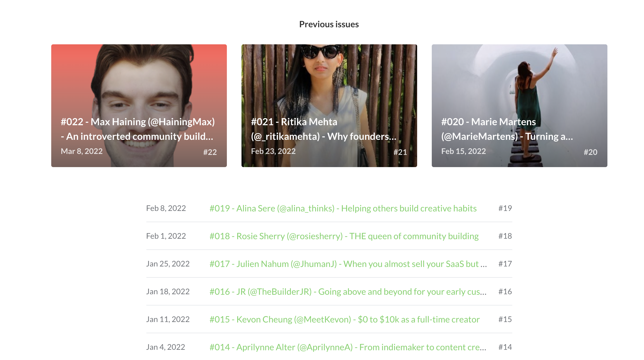The width and height of the screenshot is (644, 360).
Task: Click the #020 Marie Martens card title
Action: [x=507, y=129]
